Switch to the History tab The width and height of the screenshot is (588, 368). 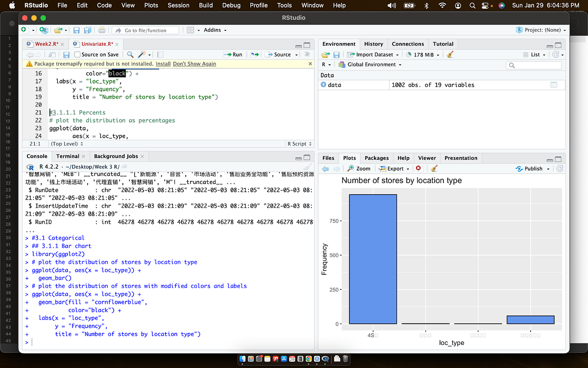[x=373, y=44]
